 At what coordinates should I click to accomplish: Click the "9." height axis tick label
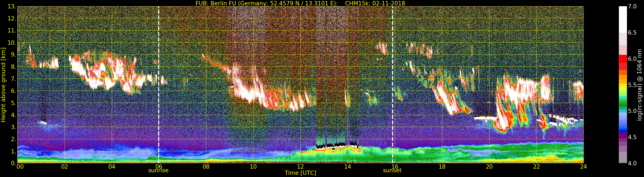click(x=14, y=55)
